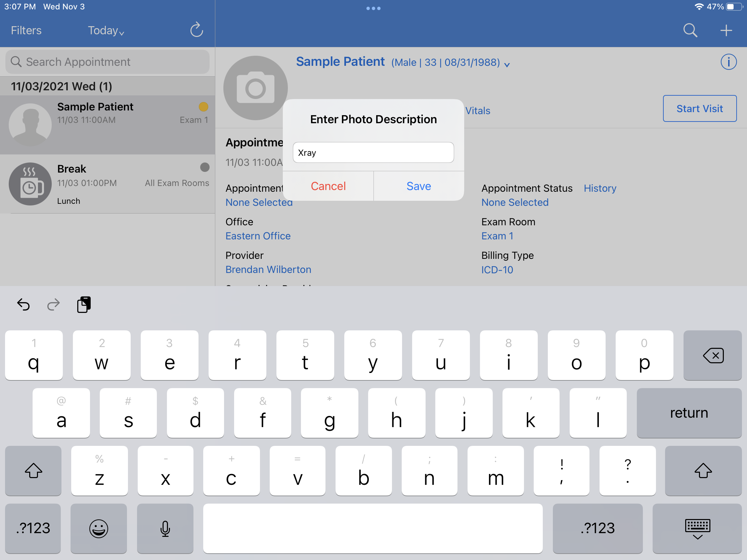Tap the Sample Patient avatar silhouette
This screenshot has width=747, height=560.
[30, 125]
